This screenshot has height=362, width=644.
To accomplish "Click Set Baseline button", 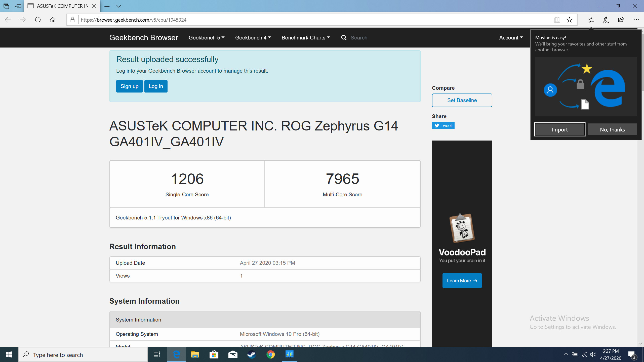I will click(x=462, y=100).
